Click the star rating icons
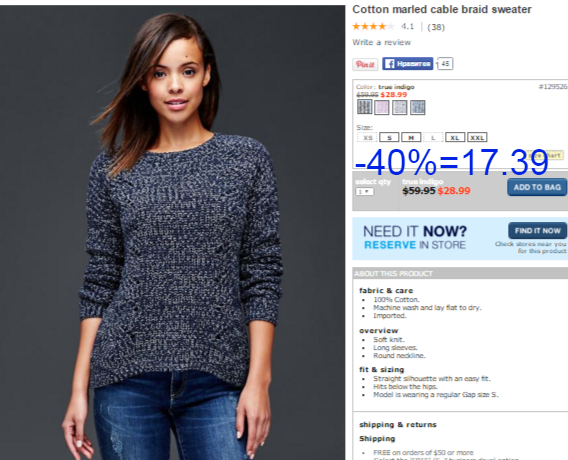This screenshot has width=568, height=460. [373, 26]
